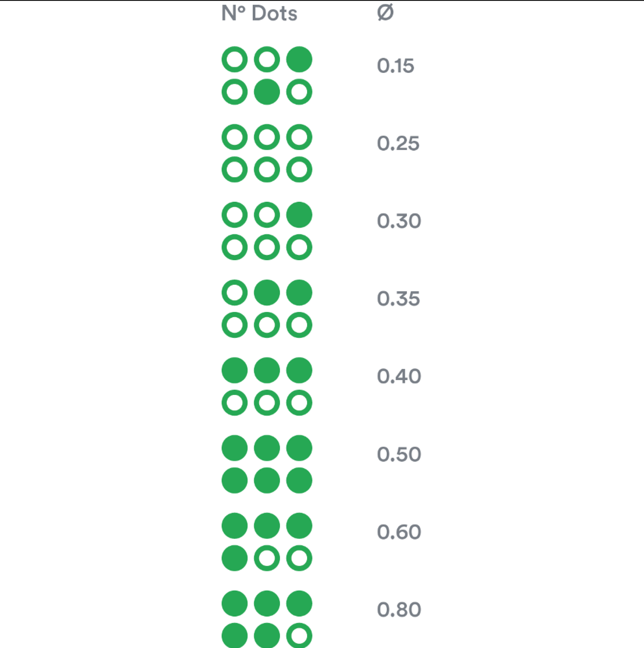This screenshot has width=644, height=648.
Task: Click the Nº Dots column header
Action: click(259, 13)
